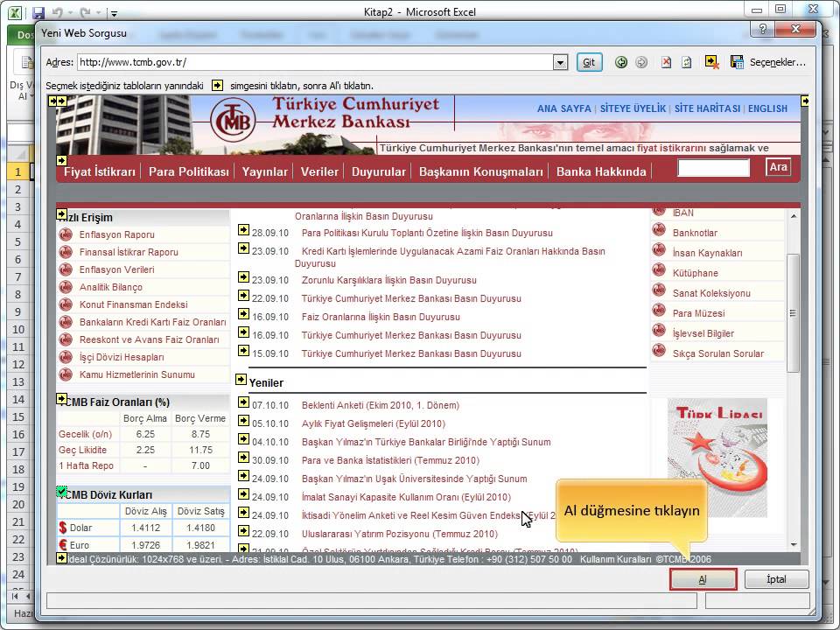Click the icon beside Banknotlar
The image size is (840, 630).
pos(659,230)
